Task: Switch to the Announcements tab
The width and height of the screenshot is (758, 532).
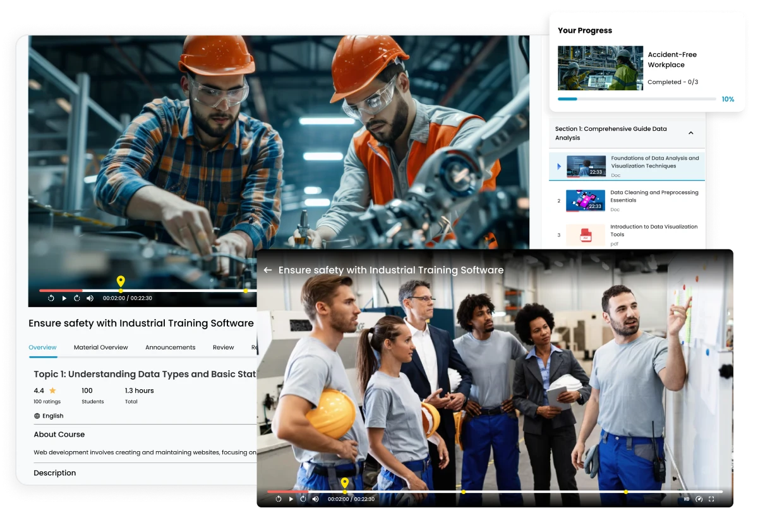Action: (x=170, y=347)
